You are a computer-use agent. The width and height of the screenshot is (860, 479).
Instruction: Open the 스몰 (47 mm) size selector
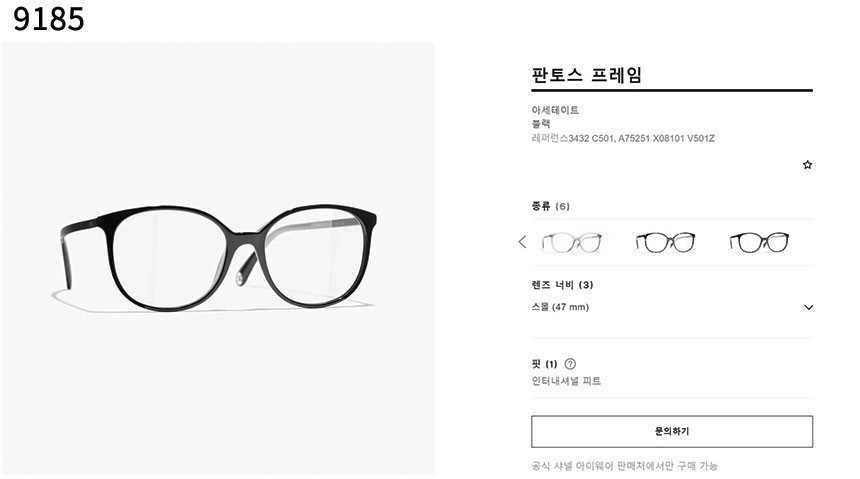click(672, 307)
